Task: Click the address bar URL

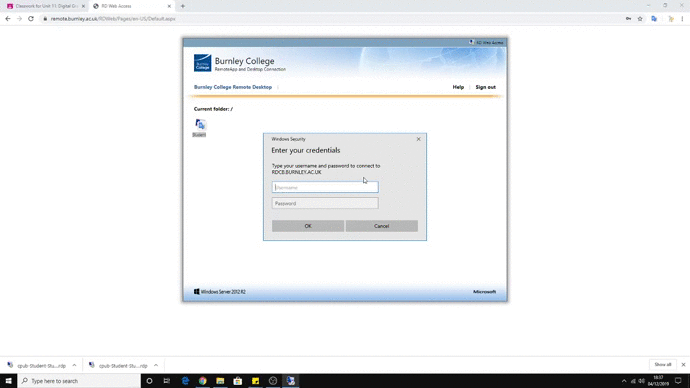Action: 113,19
